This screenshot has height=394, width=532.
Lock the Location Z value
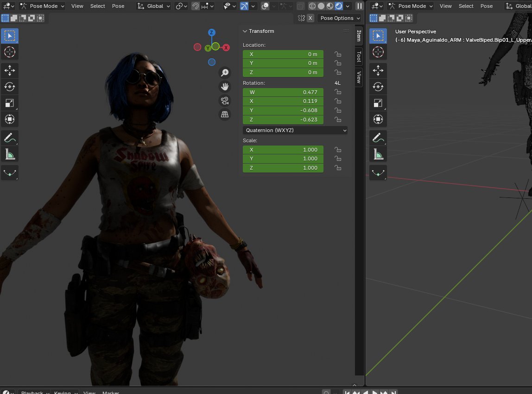click(337, 73)
